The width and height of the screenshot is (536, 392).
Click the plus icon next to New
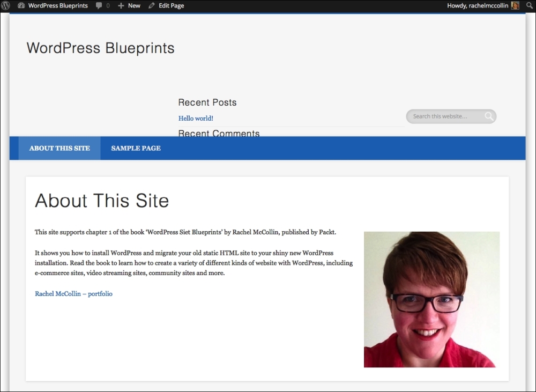coord(121,5)
